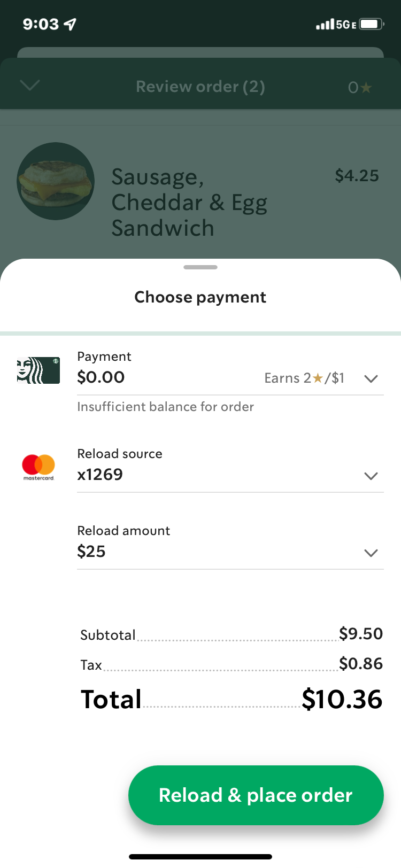Tap the sandwich product thumbnail
The height and width of the screenshot is (868, 401).
pos(56,181)
